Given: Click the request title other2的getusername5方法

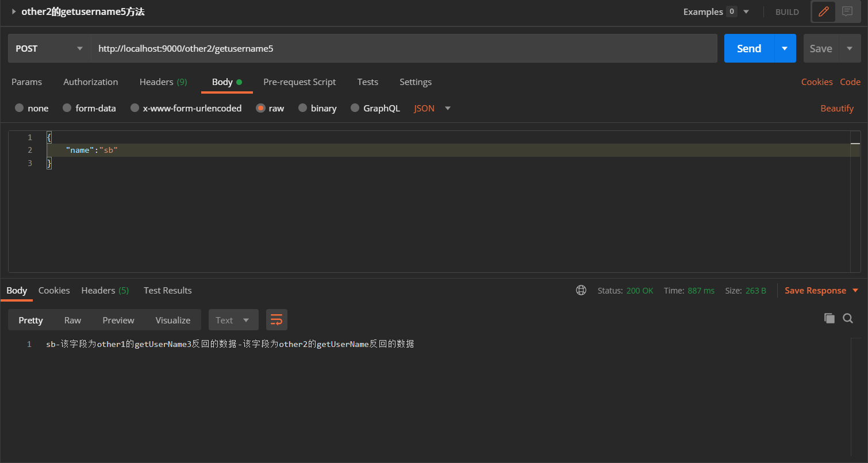Looking at the screenshot, I should (83, 11).
